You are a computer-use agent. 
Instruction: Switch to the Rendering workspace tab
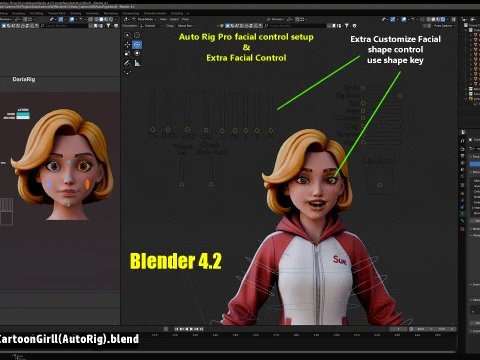[111, 13]
